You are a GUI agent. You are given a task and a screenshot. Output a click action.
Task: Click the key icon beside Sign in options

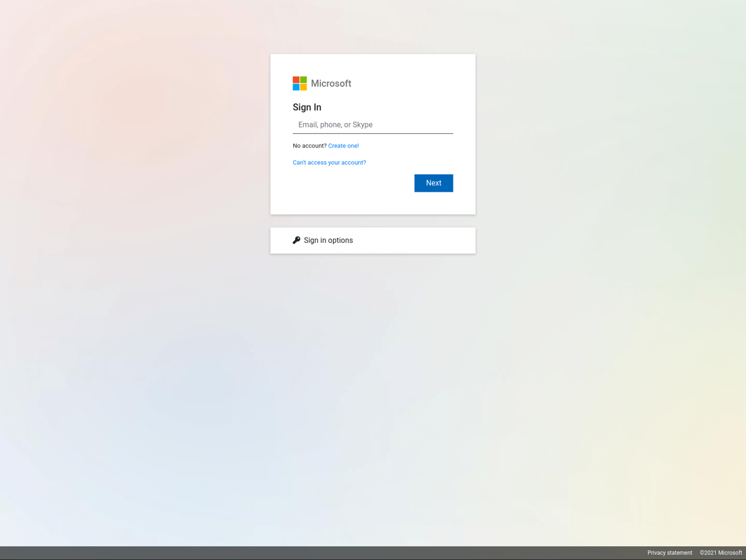[x=296, y=240]
